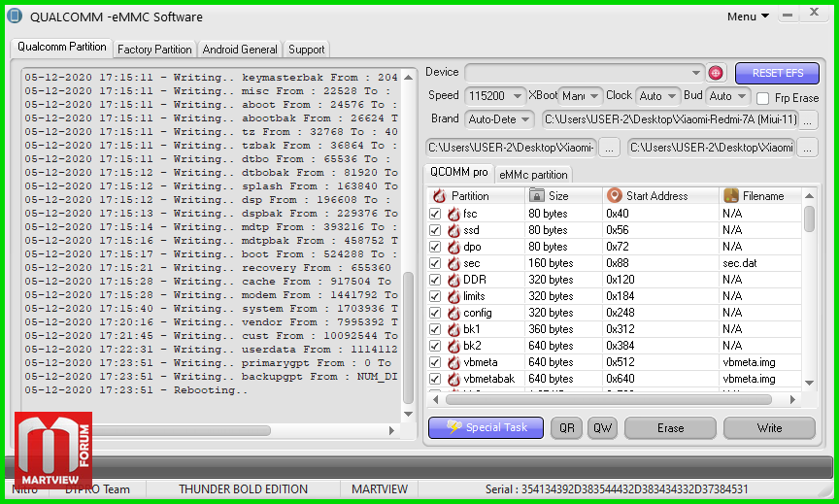839x504 pixels.
Task: Click the flame icon on the sec row
Action: 453,264
